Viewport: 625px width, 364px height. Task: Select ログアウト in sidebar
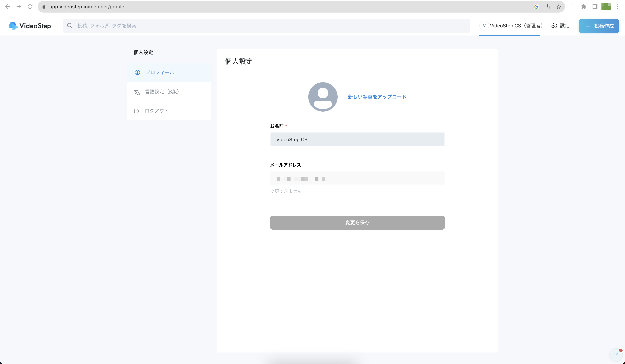[x=156, y=111]
